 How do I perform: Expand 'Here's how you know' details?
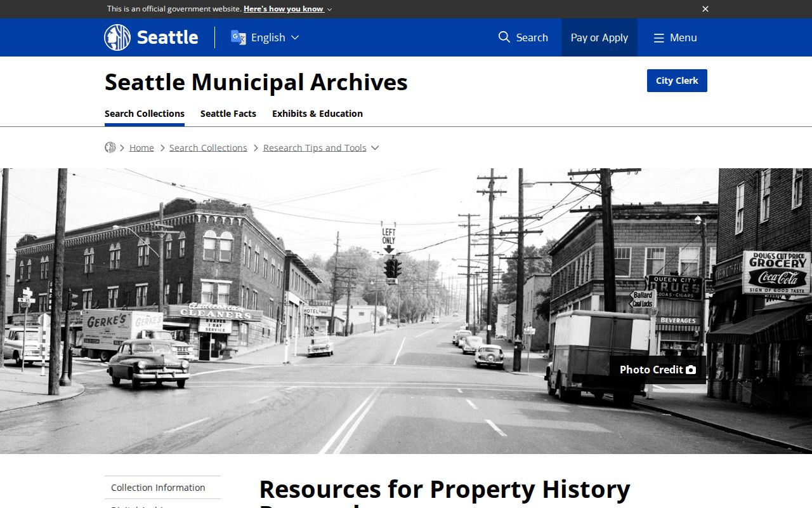click(287, 9)
